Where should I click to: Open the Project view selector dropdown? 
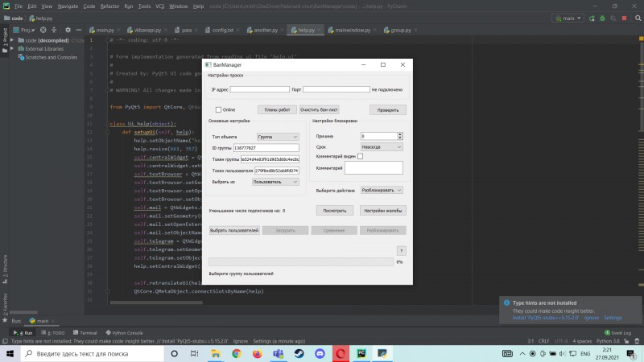[24, 30]
